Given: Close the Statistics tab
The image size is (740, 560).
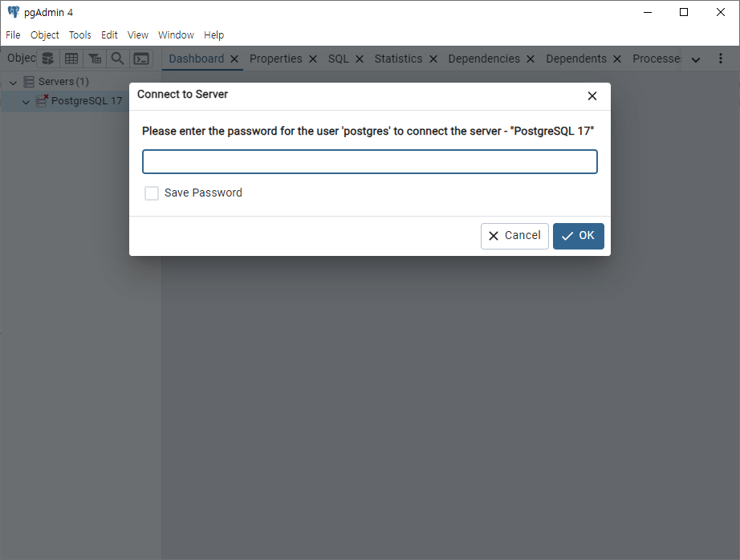Looking at the screenshot, I should (433, 59).
